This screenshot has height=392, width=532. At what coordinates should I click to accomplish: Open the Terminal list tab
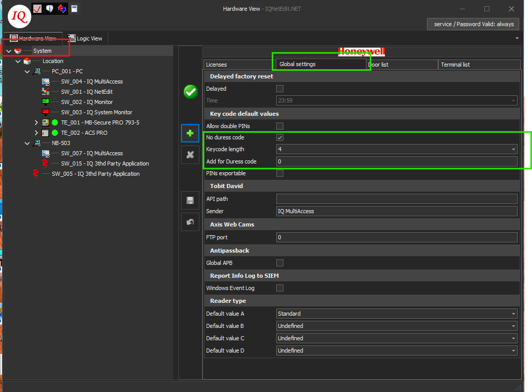479,65
